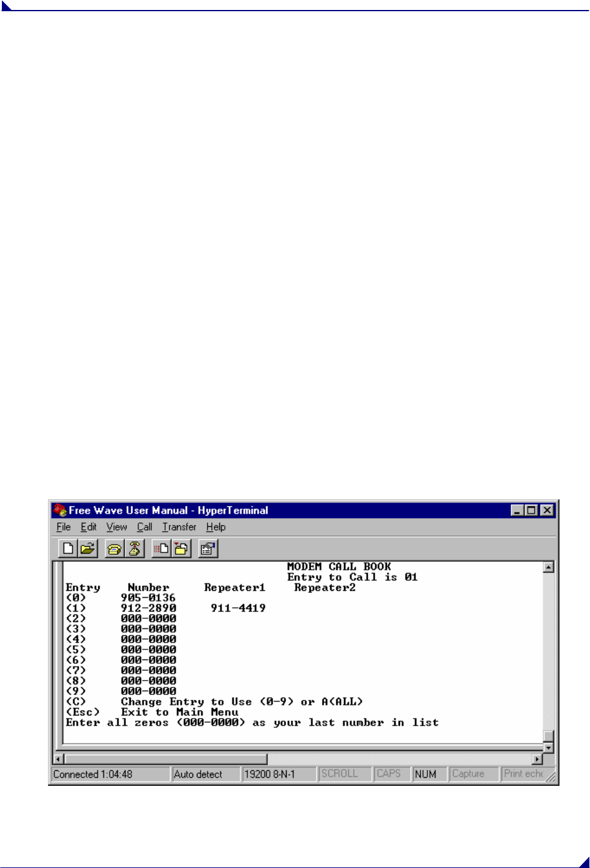The height and width of the screenshot is (868, 590).
Task: Click the 'Connected 1:04:48' status field
Action: point(110,774)
